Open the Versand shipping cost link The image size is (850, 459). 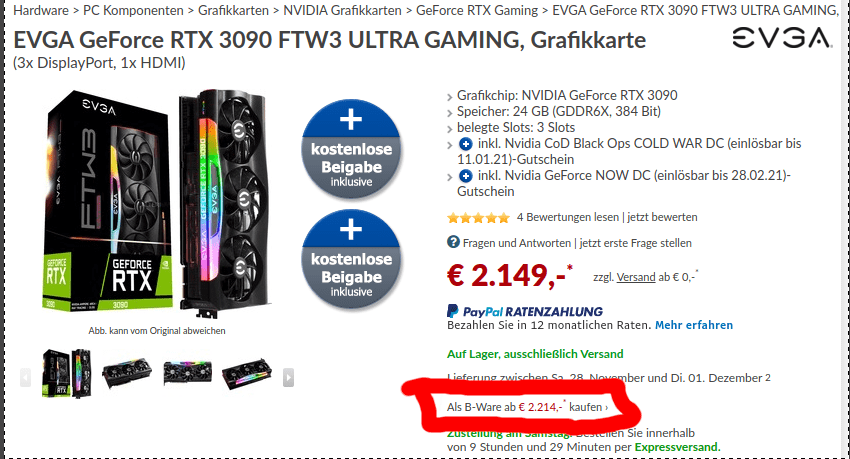point(636,277)
